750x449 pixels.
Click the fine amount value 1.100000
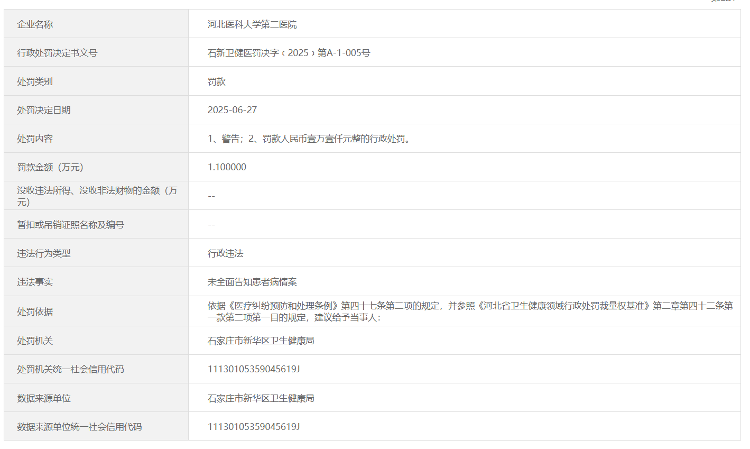227,167
